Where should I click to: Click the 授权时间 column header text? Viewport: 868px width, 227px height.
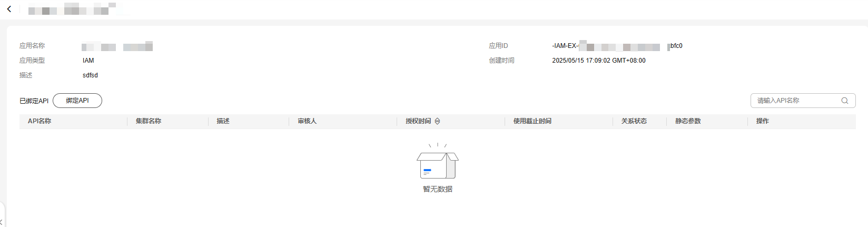coord(418,121)
